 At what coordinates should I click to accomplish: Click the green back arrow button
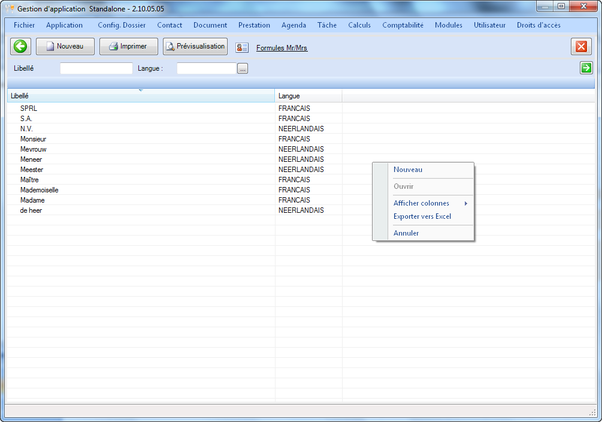(21, 46)
